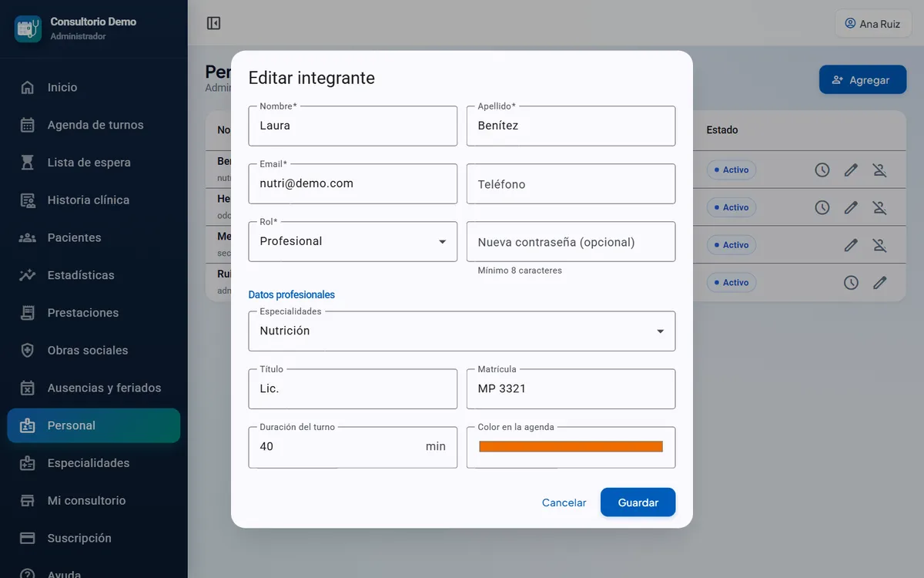Focus the Nombre field containing Laura

[353, 126]
